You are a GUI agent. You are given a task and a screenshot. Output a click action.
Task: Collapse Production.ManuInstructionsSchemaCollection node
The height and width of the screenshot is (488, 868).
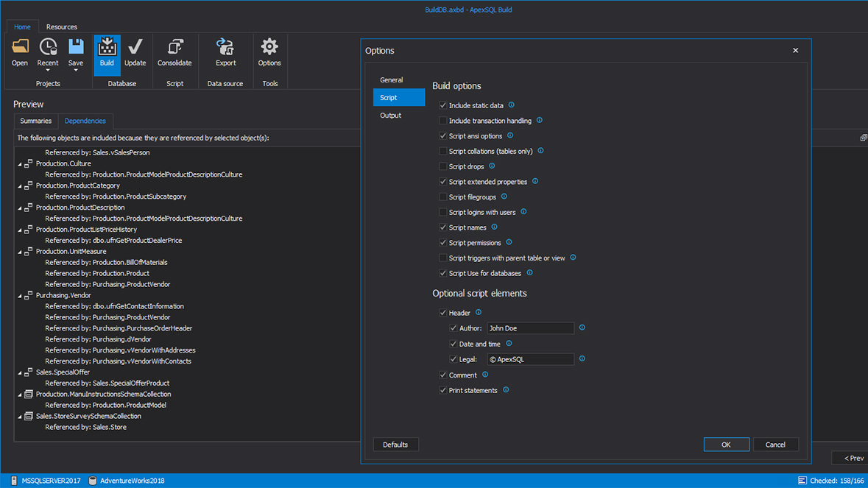tap(20, 395)
